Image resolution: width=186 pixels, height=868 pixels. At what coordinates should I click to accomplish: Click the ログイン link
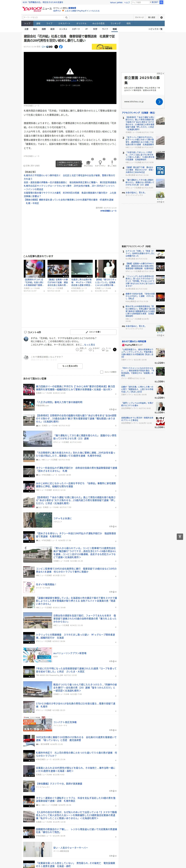(57, 11)
